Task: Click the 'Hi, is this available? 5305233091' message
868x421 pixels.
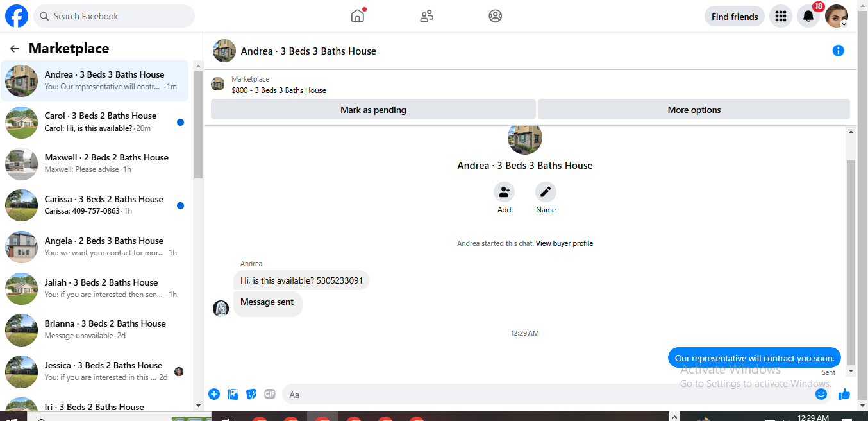Action: tap(301, 280)
